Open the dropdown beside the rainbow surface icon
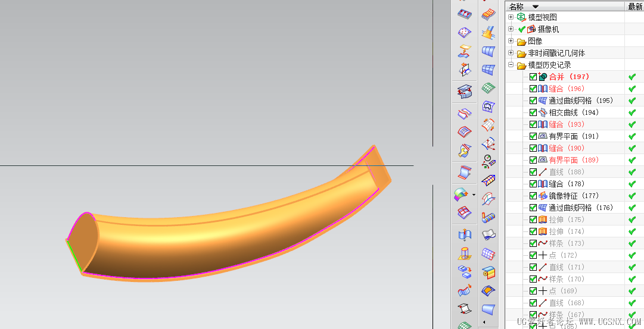The width and height of the screenshot is (644, 329). (474, 195)
